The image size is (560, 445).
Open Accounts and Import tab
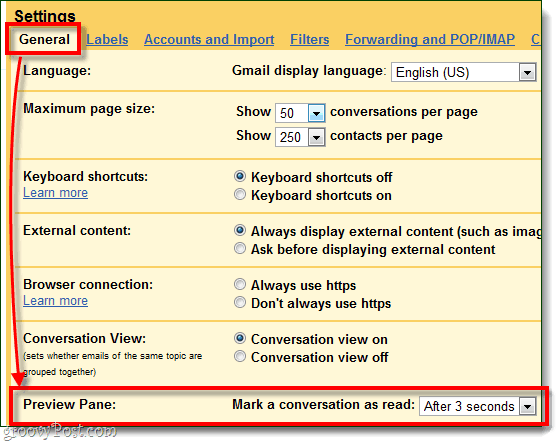209,39
